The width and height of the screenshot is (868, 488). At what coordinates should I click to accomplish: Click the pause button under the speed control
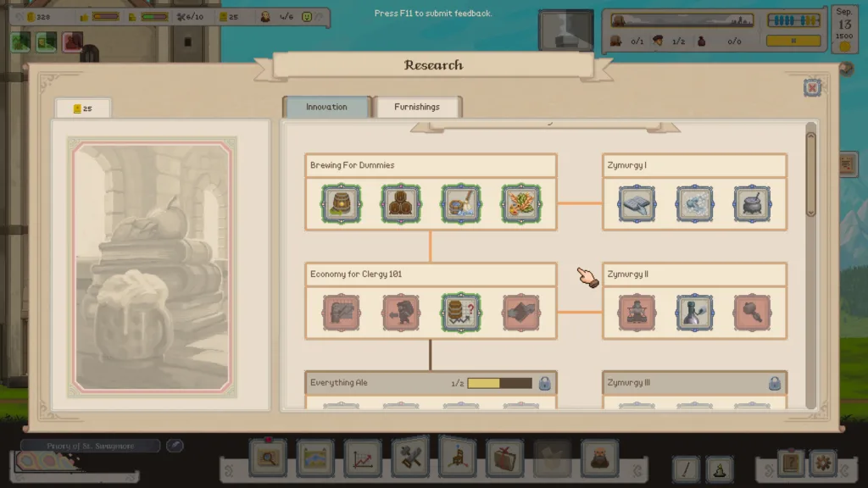pyautogui.click(x=793, y=40)
